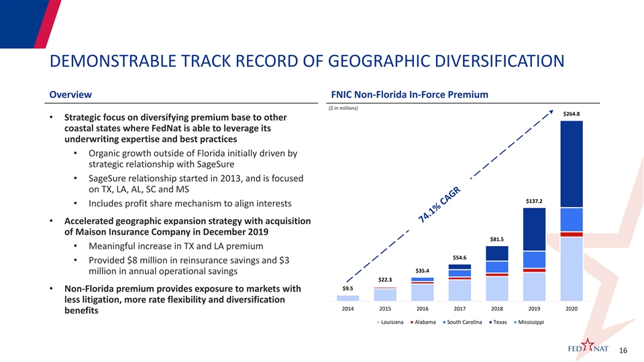Click the bullet 'Strategic focus on diversifying premium base'

(x=176, y=128)
